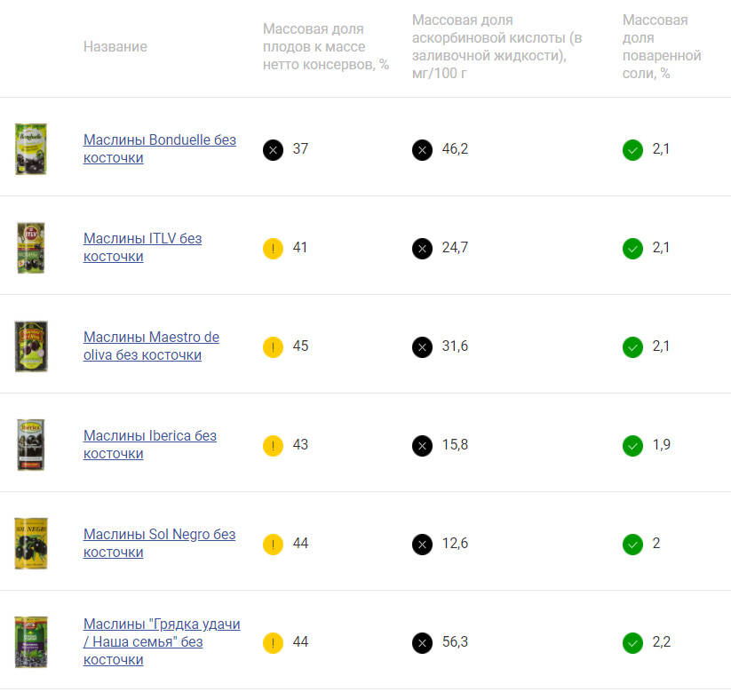Click green check icon in Iberica salt cell

[632, 446]
